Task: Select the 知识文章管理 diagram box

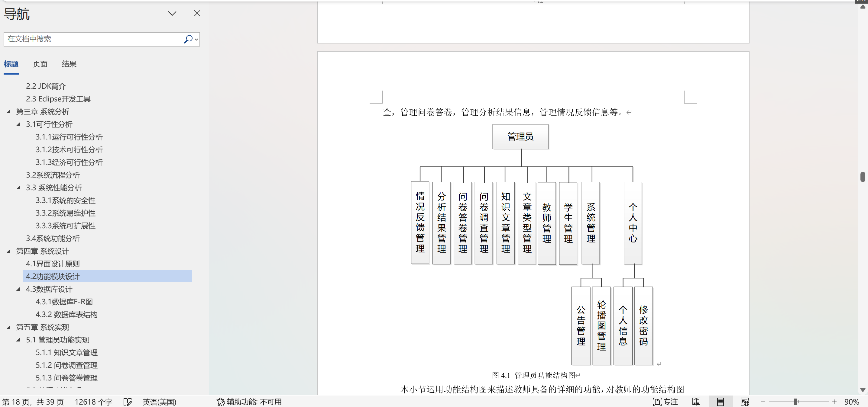Action: (505, 223)
